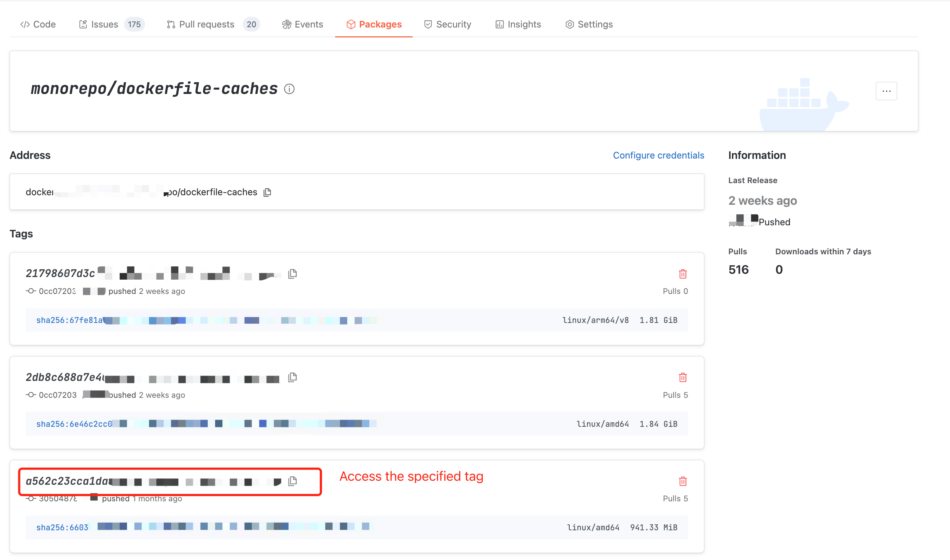Copy the 21798607d3c tag name

tap(293, 274)
